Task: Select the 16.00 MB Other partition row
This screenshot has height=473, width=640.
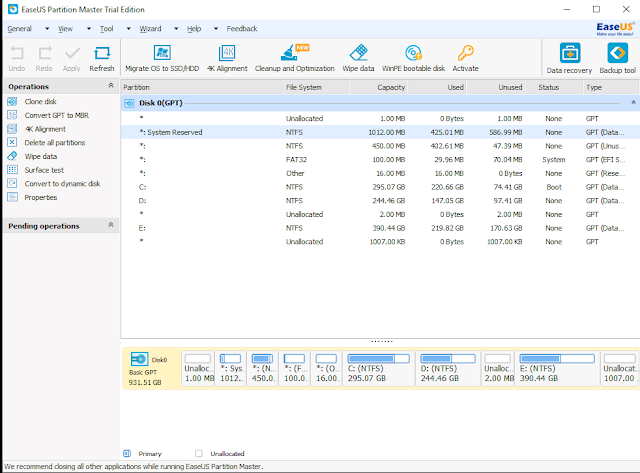Action: point(380,173)
